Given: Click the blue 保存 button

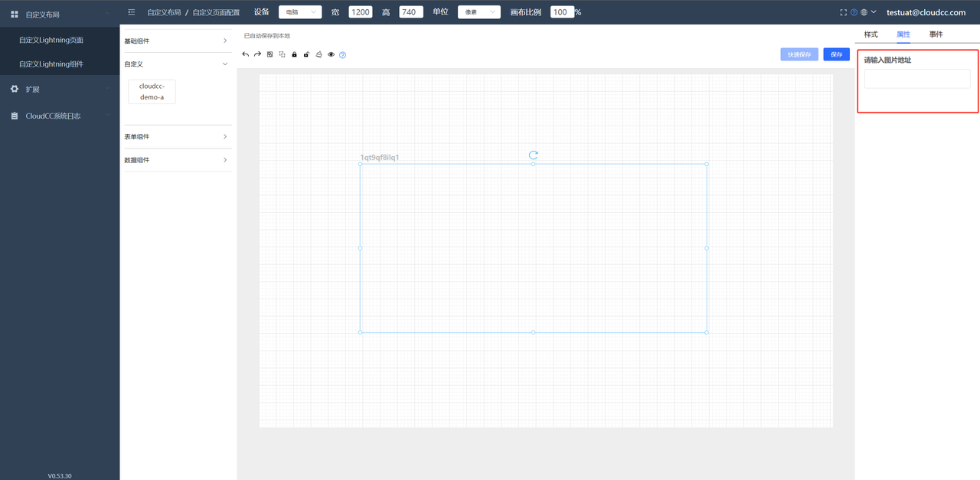Looking at the screenshot, I should point(836,54).
